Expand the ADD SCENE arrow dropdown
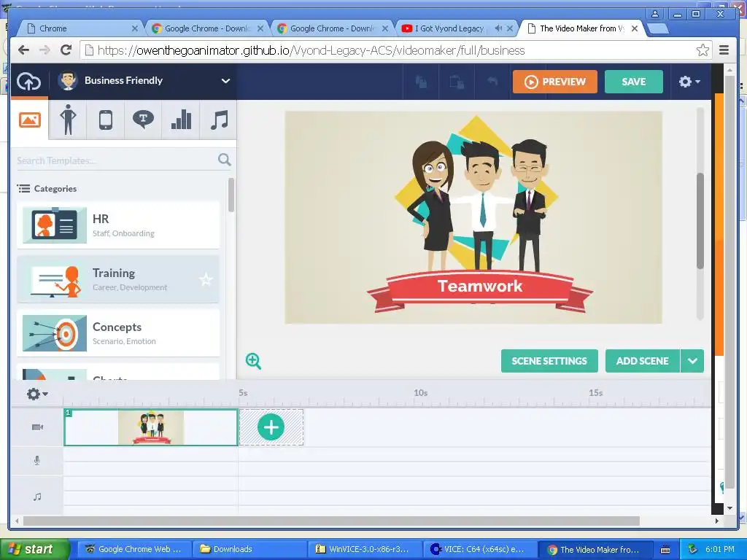This screenshot has width=747, height=560. [692, 361]
